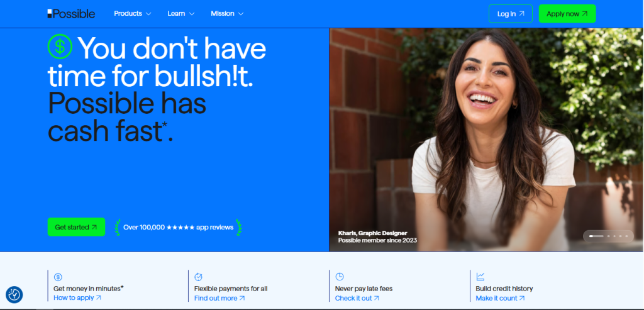Expand the Learn menu chevron
Screen dimensions: 644x310
click(191, 14)
